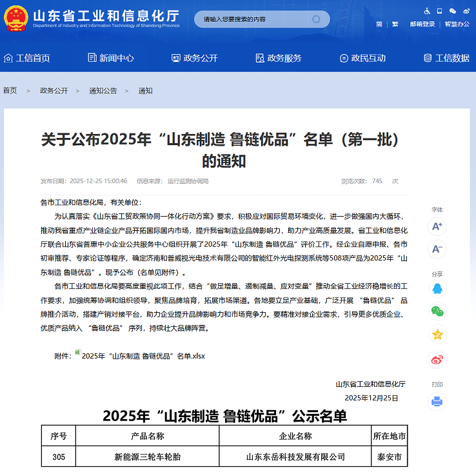Share to Weibo using the red sidebar icon
The image size is (476, 472).
pyautogui.click(x=437, y=359)
